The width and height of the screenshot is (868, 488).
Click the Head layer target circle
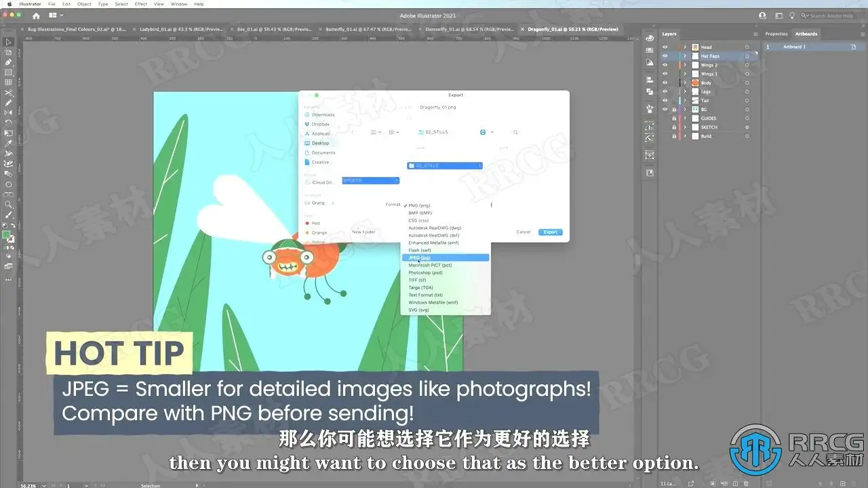tap(747, 47)
